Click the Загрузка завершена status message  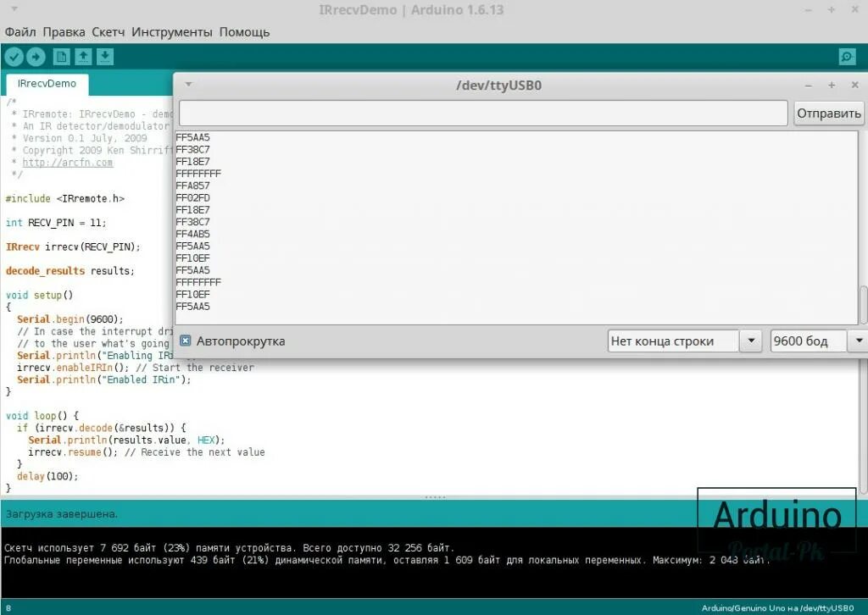click(x=61, y=514)
